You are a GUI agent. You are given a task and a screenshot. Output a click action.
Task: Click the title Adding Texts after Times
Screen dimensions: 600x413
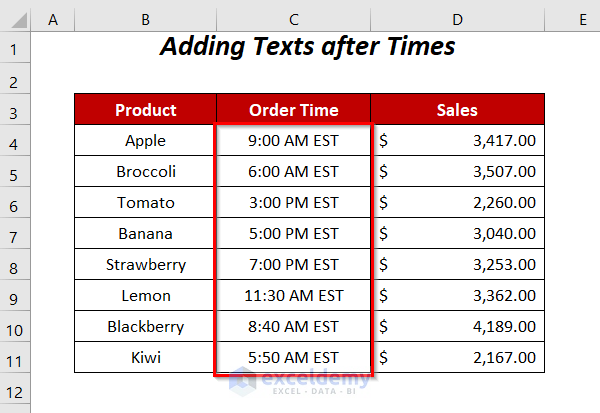[307, 47]
